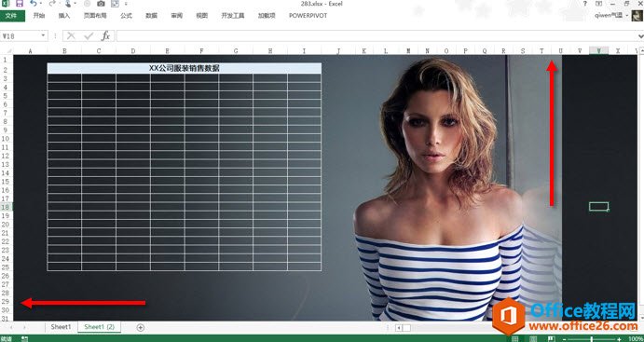Click the macro recording icon in status bar

point(24,338)
